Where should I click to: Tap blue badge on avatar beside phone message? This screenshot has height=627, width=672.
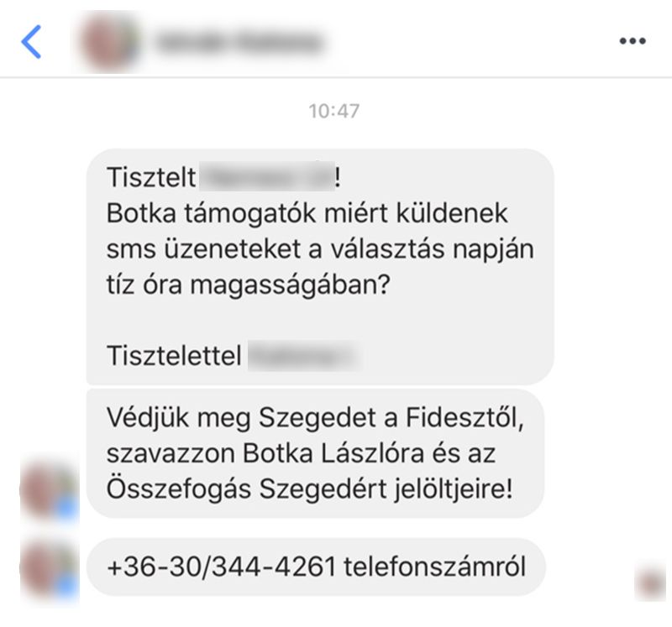click(67, 588)
